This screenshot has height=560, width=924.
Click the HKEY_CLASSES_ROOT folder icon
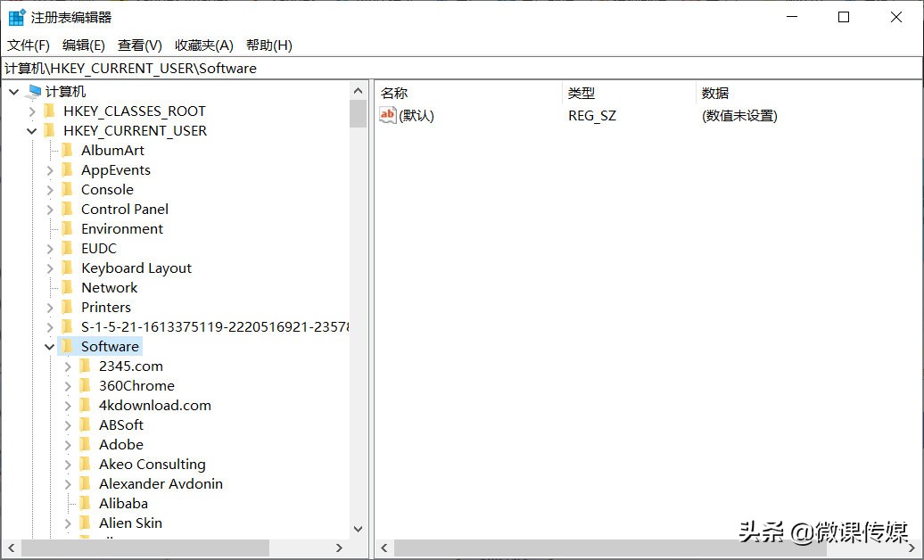click(50, 111)
